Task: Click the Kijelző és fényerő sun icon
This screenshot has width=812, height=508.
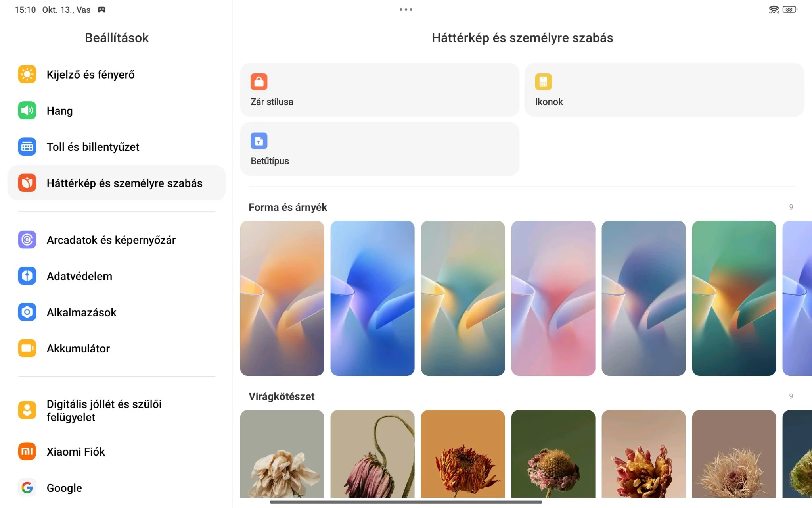Action: point(27,74)
